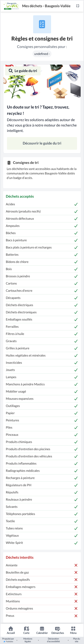Open the Plan du site link
This screenshot has width=84, height=644.
(77, 640)
